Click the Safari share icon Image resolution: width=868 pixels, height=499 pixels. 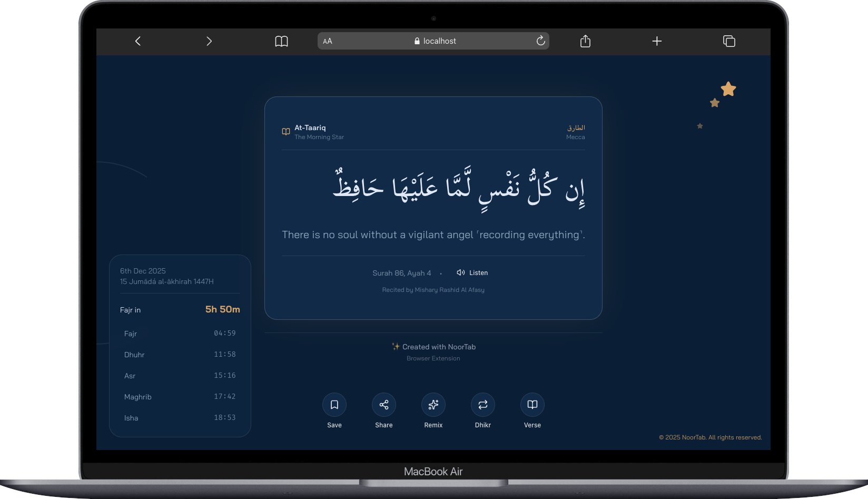click(x=585, y=41)
